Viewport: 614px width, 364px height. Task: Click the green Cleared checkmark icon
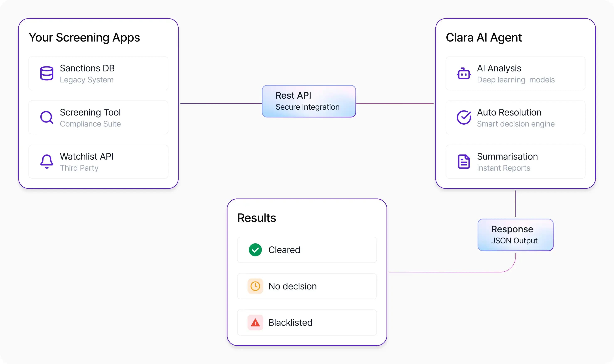(255, 250)
